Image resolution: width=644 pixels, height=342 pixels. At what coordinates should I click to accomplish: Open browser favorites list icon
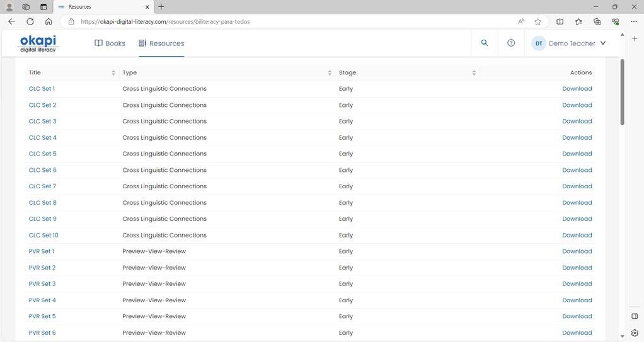click(x=578, y=22)
